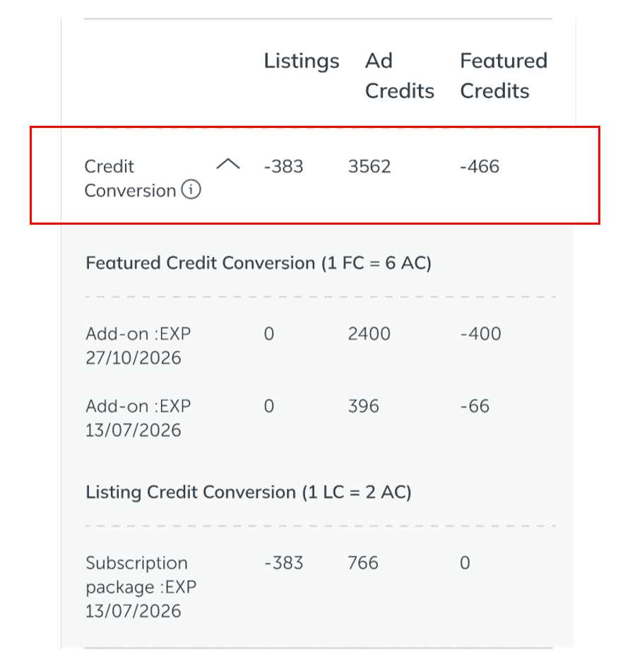Click the -383 Listings total in Credit Conversion

pyautogui.click(x=283, y=167)
